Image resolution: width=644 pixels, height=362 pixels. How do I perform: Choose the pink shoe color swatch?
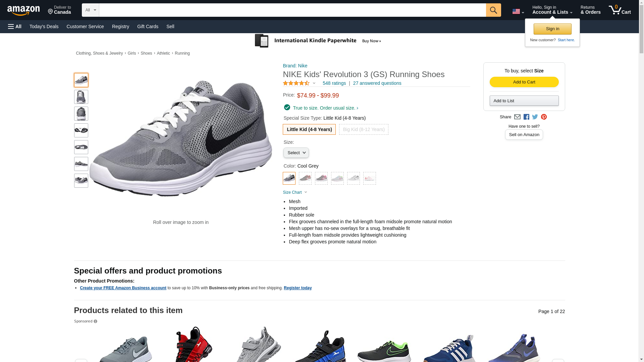[x=369, y=178]
